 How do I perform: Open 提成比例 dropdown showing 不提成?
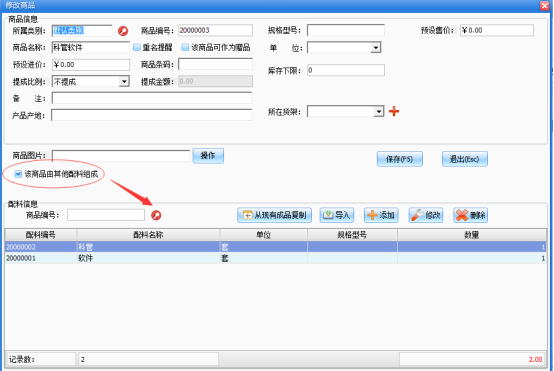(124, 82)
